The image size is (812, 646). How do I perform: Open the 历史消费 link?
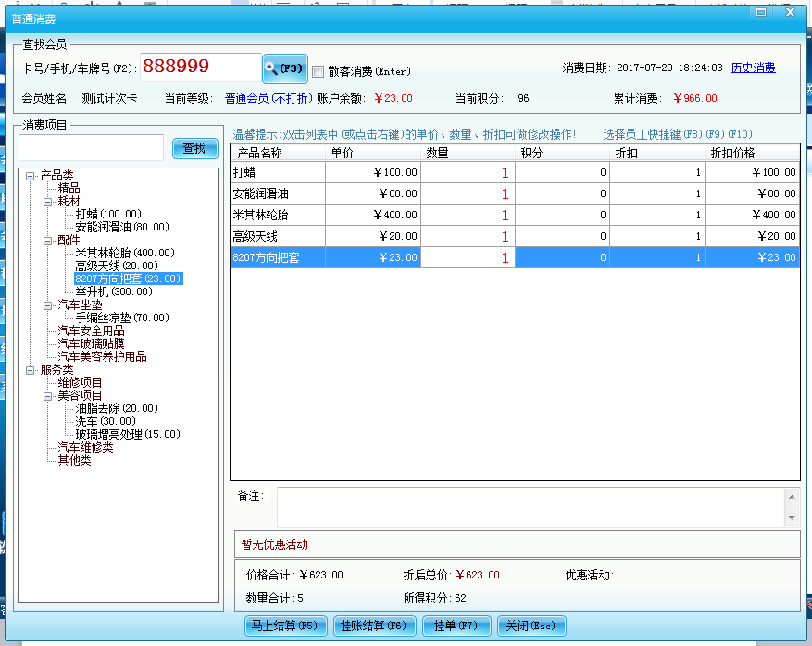pyautogui.click(x=753, y=68)
